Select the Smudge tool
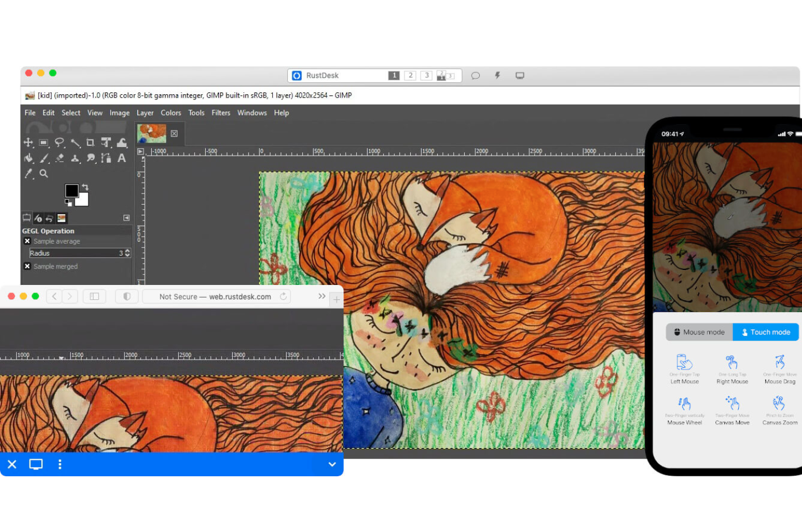 [90, 158]
